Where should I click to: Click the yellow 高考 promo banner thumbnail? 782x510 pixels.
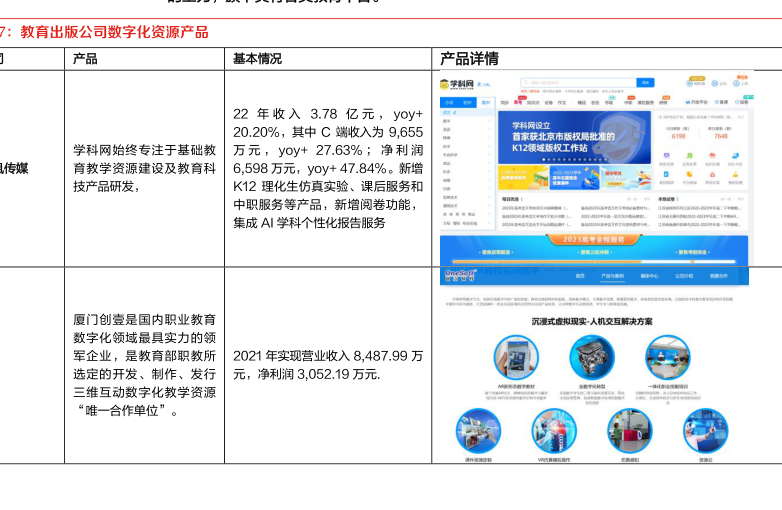523,177
